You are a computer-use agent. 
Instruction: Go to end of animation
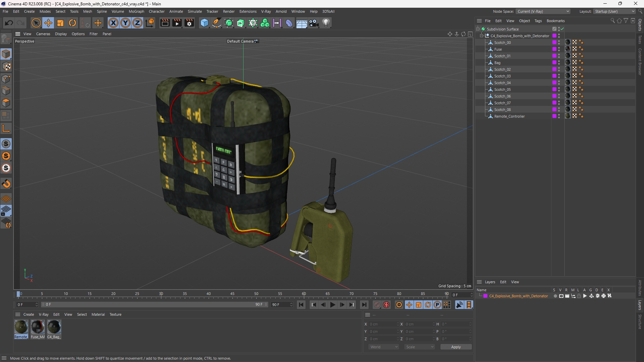click(364, 305)
